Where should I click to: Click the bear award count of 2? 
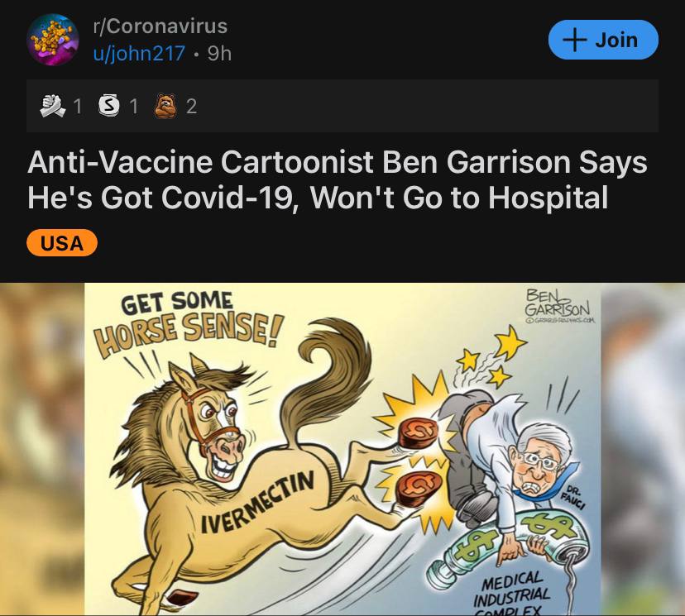(192, 107)
